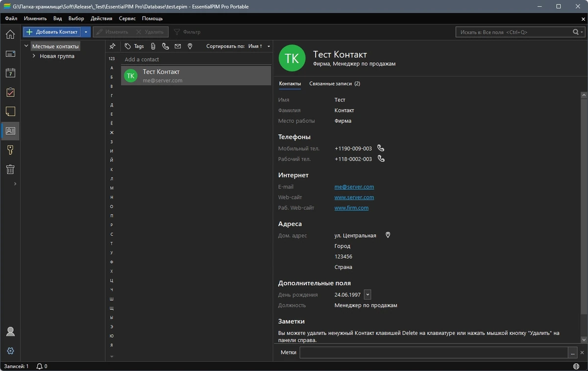
Task: Jump to letter Ж in alphabet index
Action: tap(112, 132)
